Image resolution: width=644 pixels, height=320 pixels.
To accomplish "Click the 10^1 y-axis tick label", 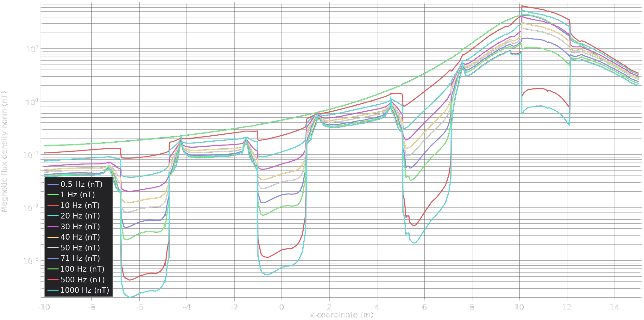I will [x=32, y=49].
